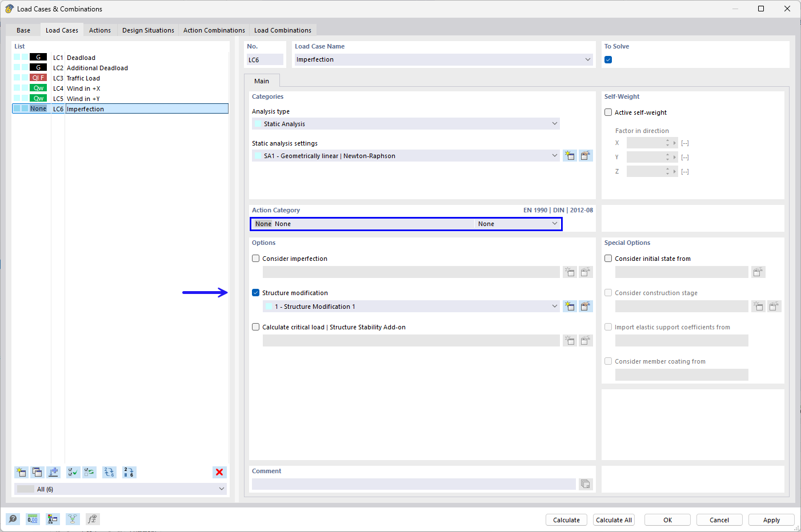Open units and decimal places icon

[x=33, y=519]
